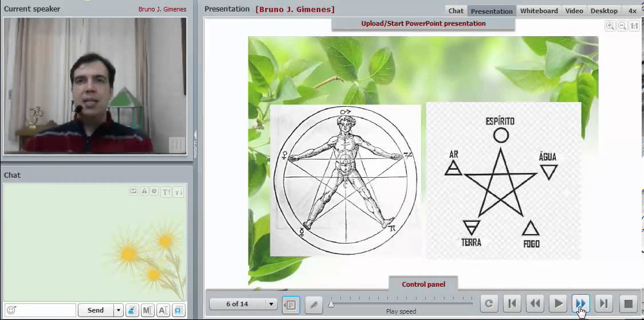The width and height of the screenshot is (644, 320).
Task: Jump to the last slide
Action: pos(604,304)
